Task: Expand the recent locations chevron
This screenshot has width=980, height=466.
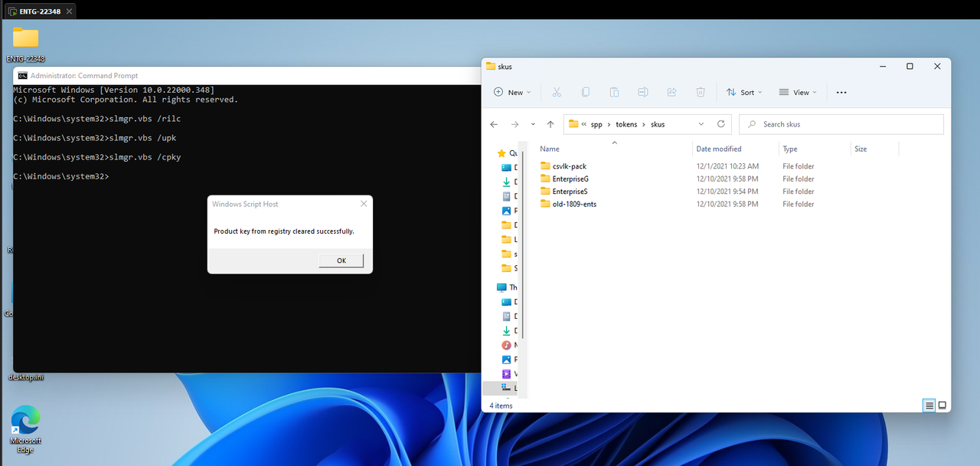Action: 533,124
